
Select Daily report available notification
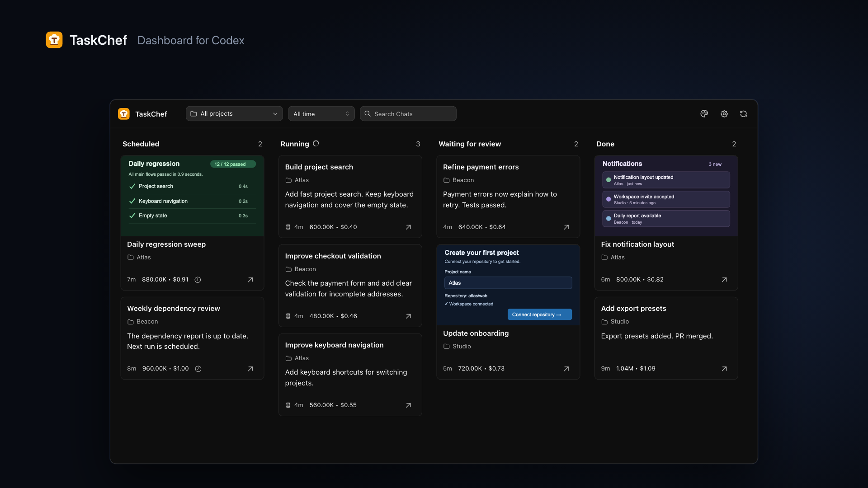(x=666, y=219)
